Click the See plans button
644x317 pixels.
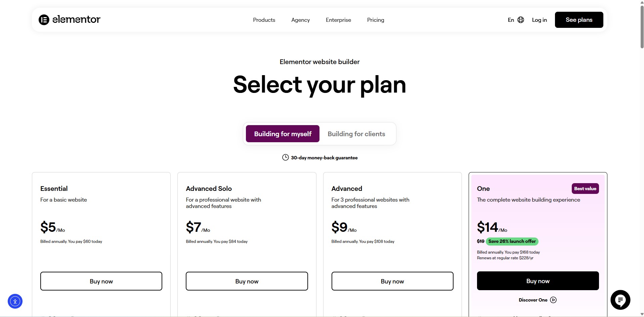[579, 20]
